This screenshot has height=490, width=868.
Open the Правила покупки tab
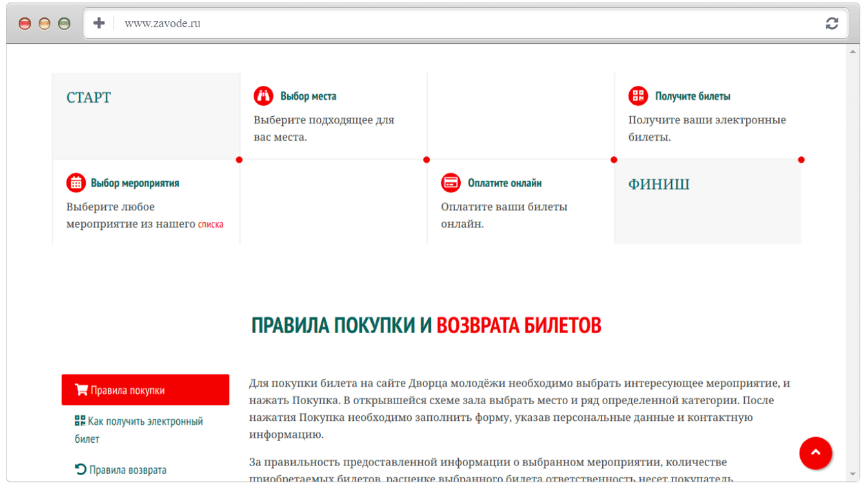click(145, 390)
